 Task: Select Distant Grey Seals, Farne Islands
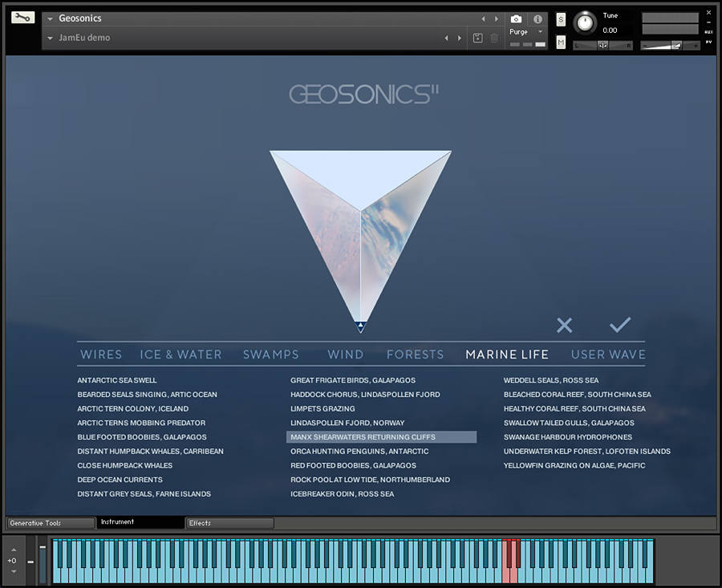coord(144,494)
